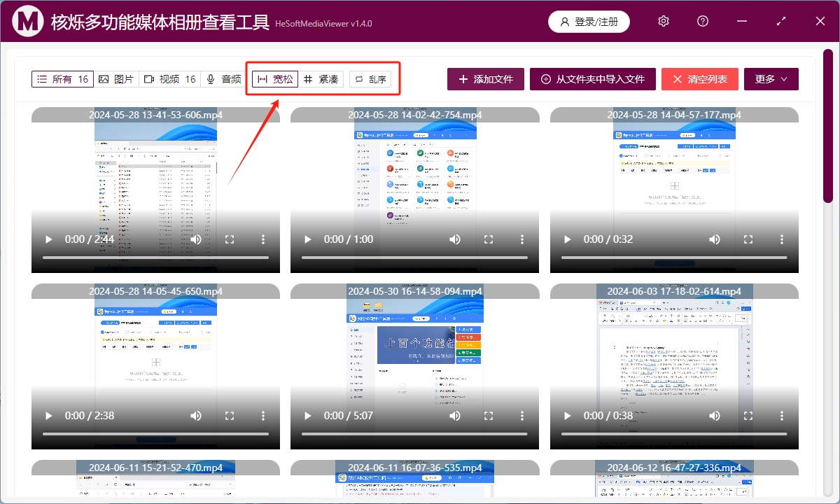Mute the 2024-05-28 14-02-42-754.mp4 video
Viewport: 840px width, 504px height.
tap(455, 239)
